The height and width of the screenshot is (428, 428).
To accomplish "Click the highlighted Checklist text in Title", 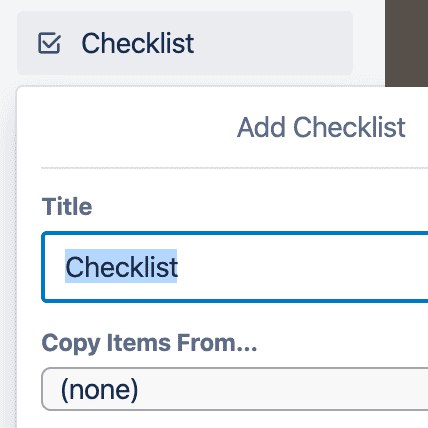I will click(x=121, y=266).
